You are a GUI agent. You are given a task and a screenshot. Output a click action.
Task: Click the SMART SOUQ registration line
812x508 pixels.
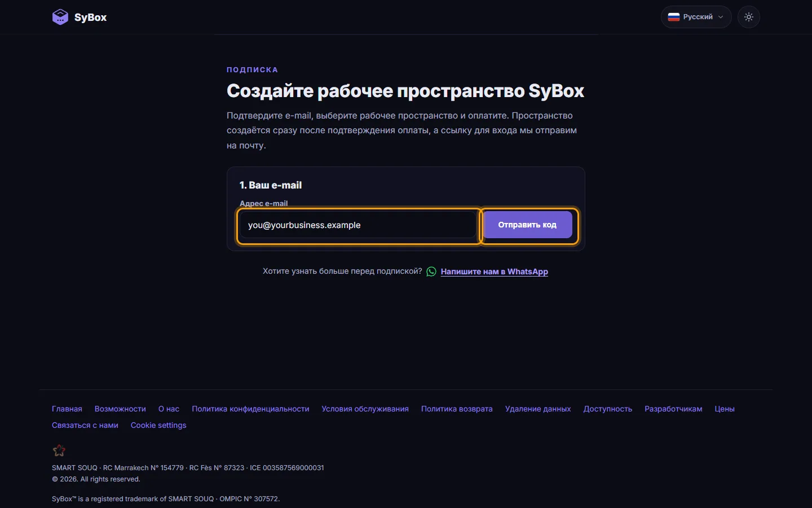(x=188, y=468)
